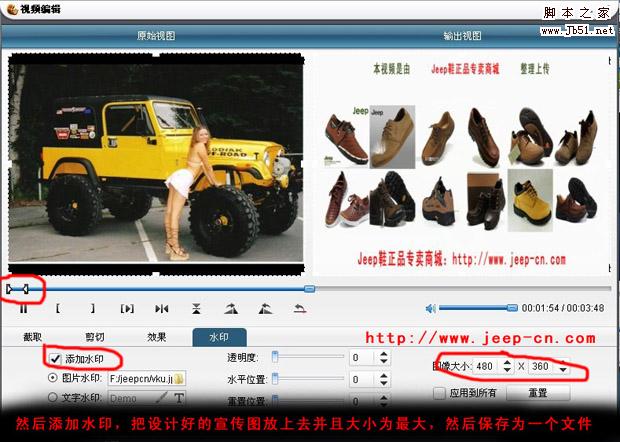
Task: Uncheck the 添加水印 checkbox
Action: pyautogui.click(x=55, y=358)
